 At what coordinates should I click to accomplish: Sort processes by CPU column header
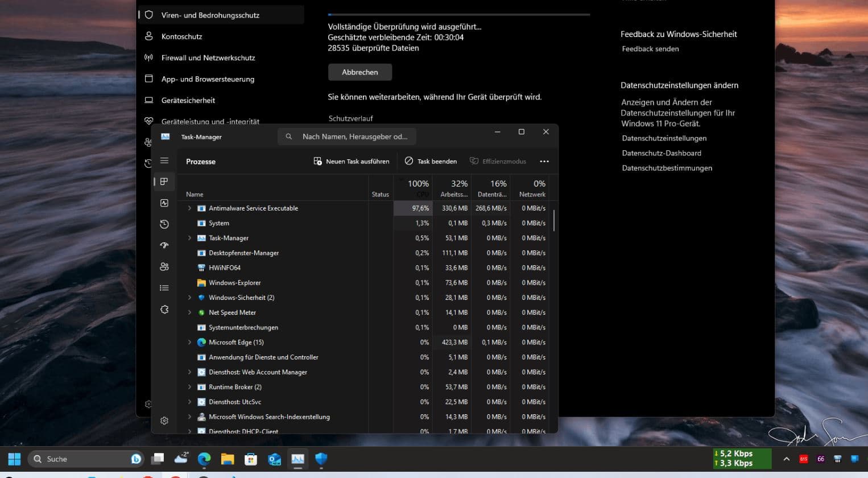coord(413,188)
